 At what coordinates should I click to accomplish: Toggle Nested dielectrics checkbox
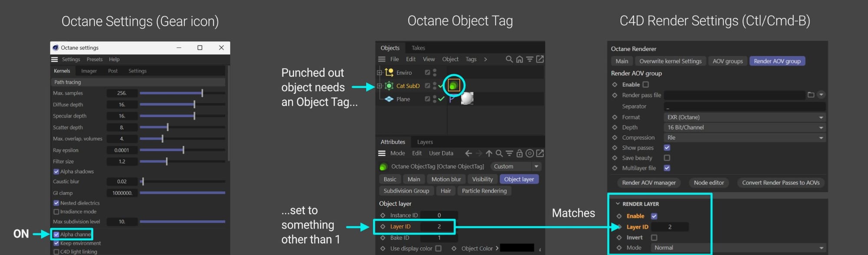point(56,203)
